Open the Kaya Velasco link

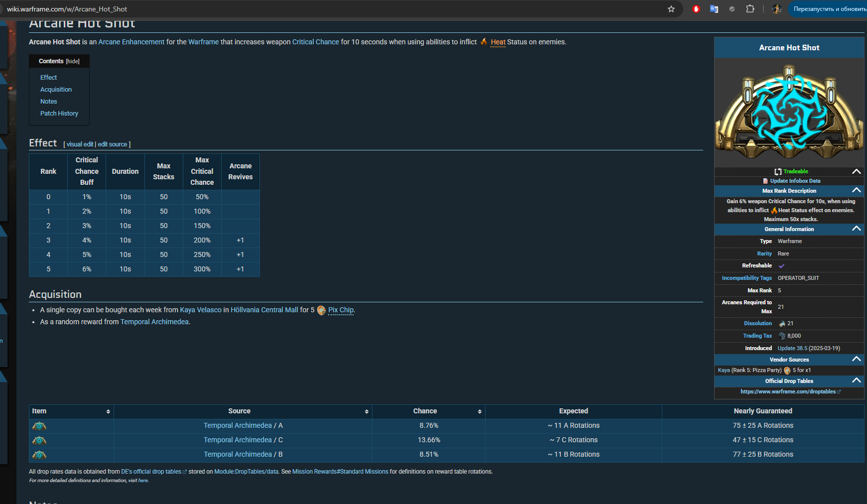point(201,310)
